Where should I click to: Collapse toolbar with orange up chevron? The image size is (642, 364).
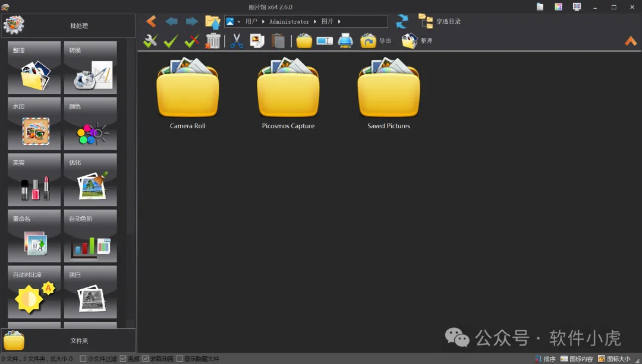[x=631, y=41]
